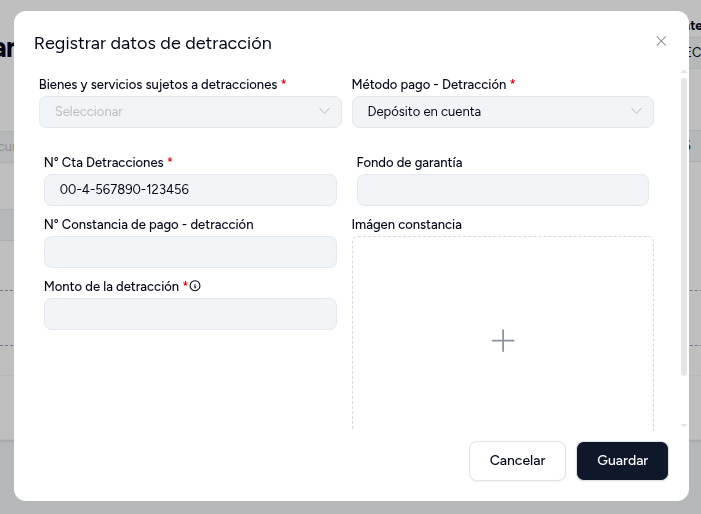Image resolution: width=701 pixels, height=514 pixels.
Task: Click the label Fondo de garantía
Action: point(410,163)
